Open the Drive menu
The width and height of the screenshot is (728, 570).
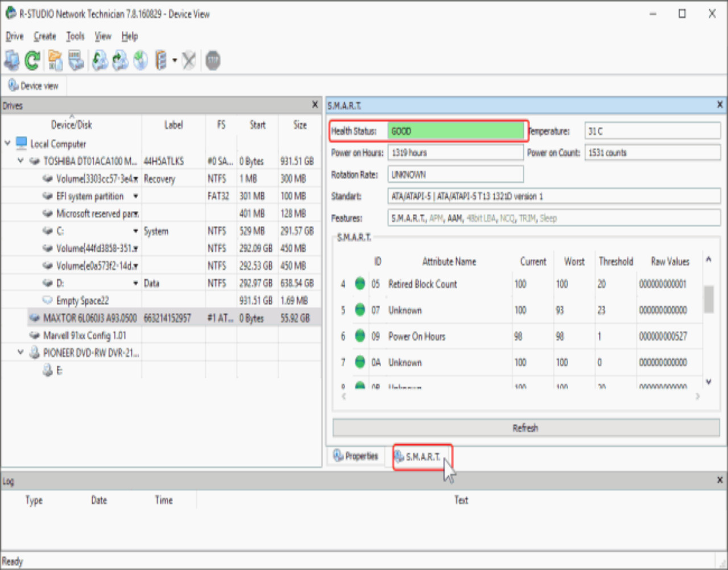click(x=15, y=36)
